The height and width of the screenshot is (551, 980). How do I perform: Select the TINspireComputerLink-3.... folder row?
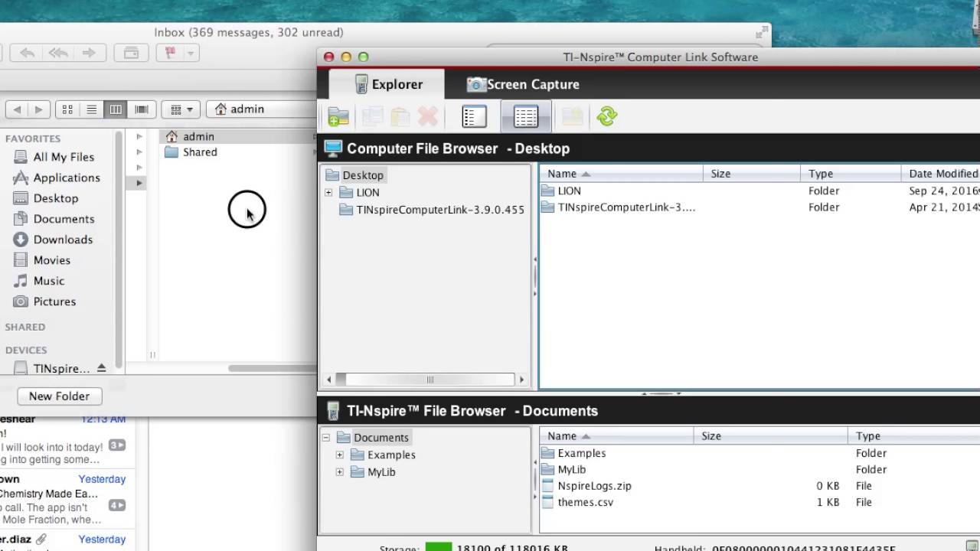[758, 207]
